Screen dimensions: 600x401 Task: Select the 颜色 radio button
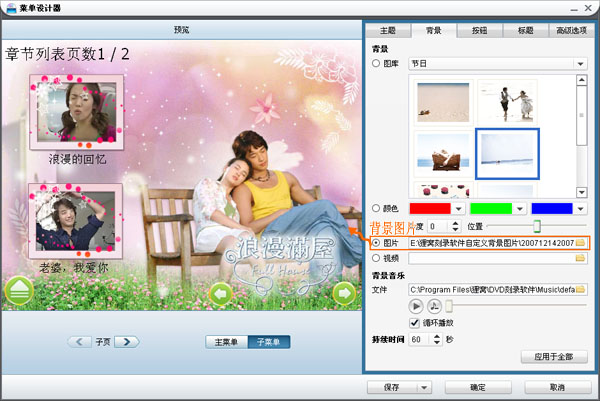click(x=376, y=208)
